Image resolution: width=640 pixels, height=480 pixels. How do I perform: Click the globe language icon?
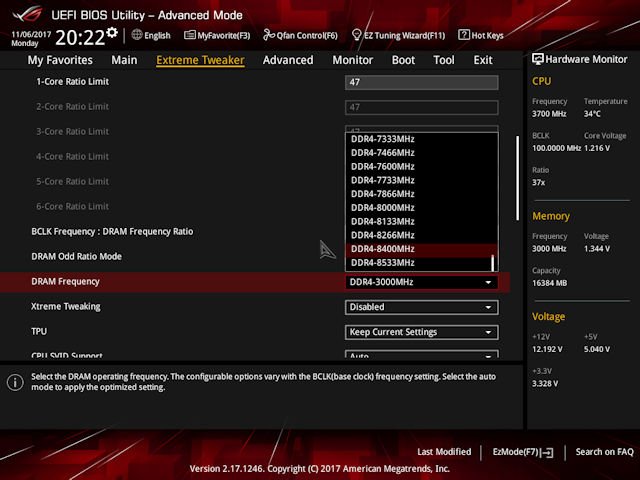(x=137, y=35)
